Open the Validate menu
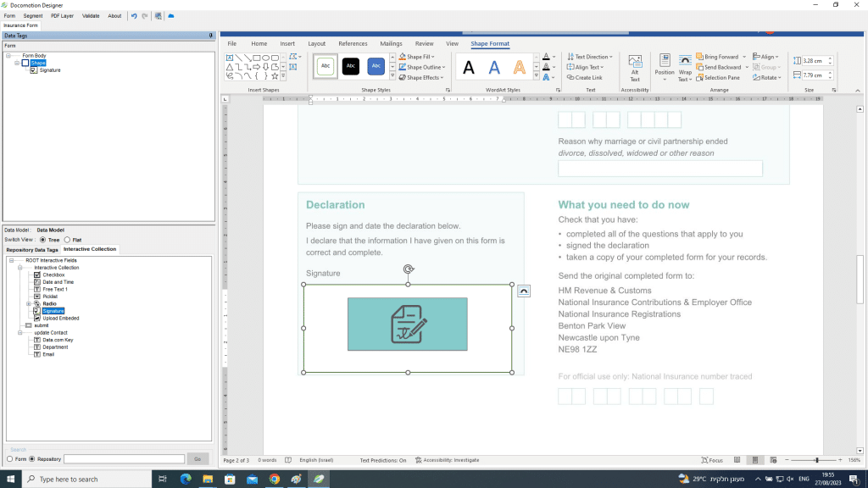The image size is (868, 488). (x=91, y=16)
